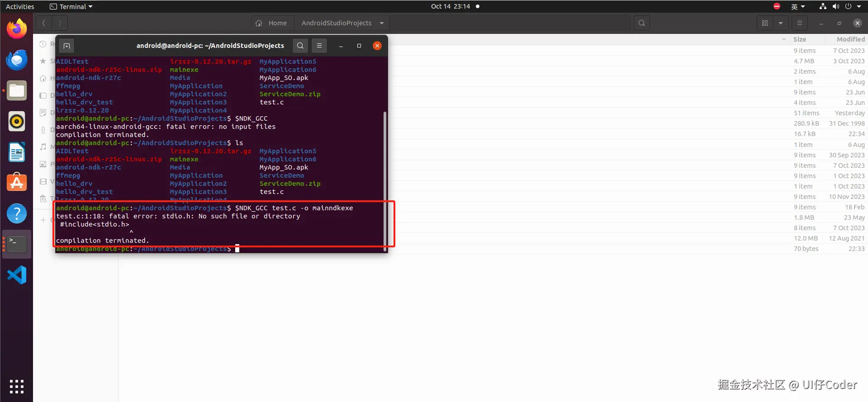
Task: Click Terminal title android@android-pc
Action: 210,46
